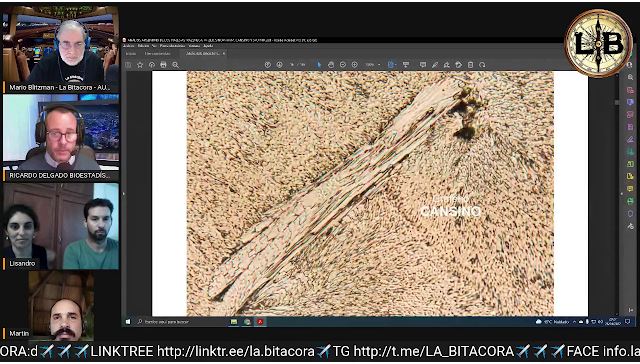Switch to the Inicio tab
The height and width of the screenshot is (364, 640).
[131, 53]
